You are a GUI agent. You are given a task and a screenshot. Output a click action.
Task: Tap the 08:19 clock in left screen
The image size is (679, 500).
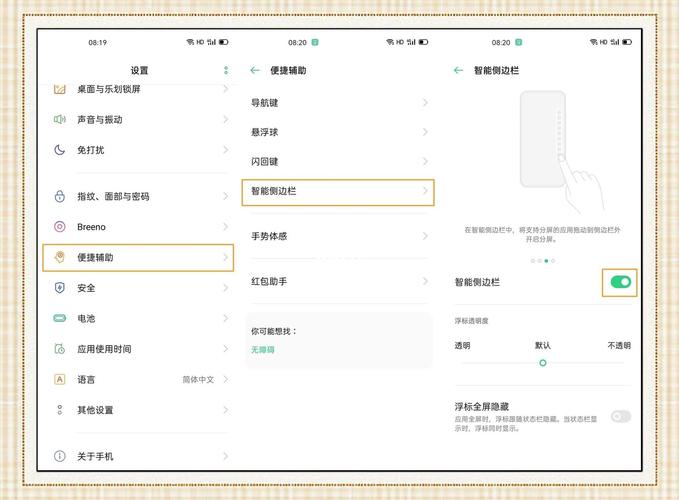tap(97, 42)
